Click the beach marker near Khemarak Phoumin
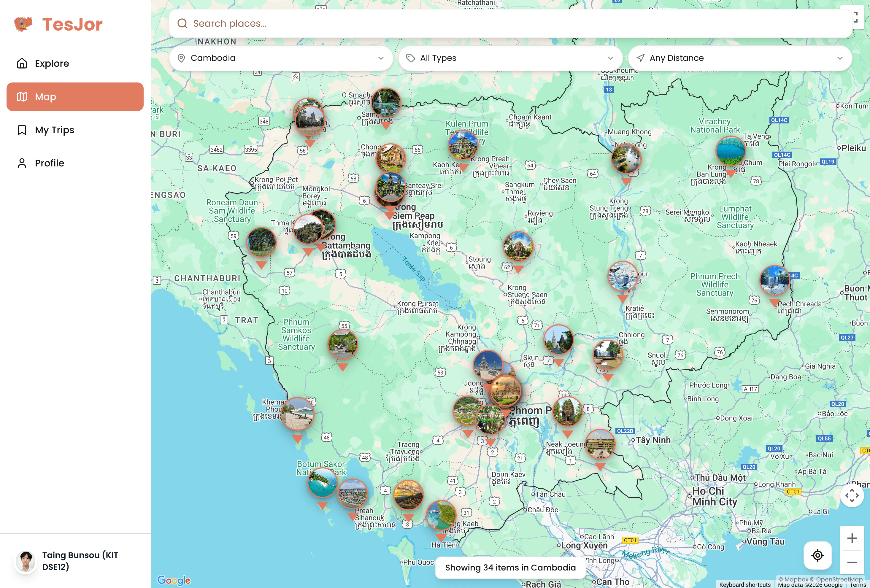Image resolution: width=870 pixels, height=588 pixels. coord(297,413)
